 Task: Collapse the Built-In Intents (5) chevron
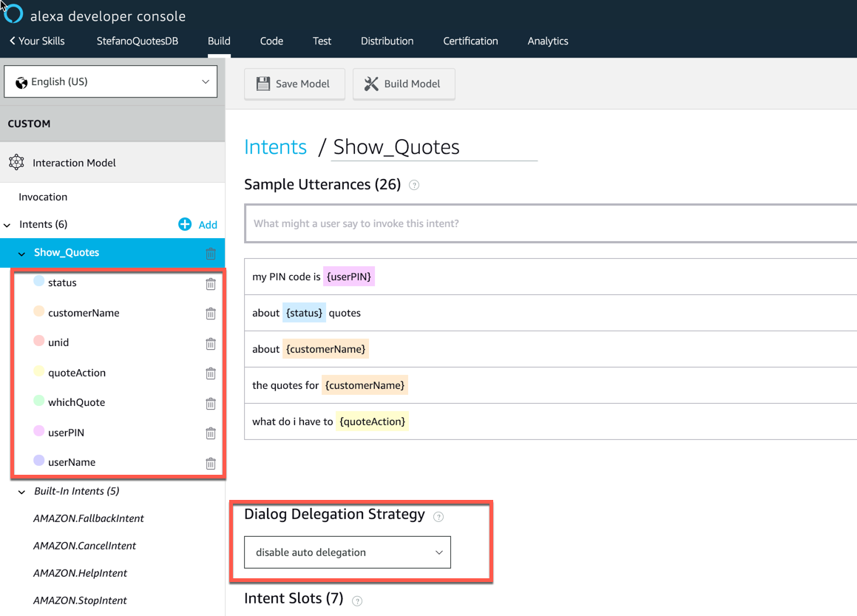(x=22, y=492)
